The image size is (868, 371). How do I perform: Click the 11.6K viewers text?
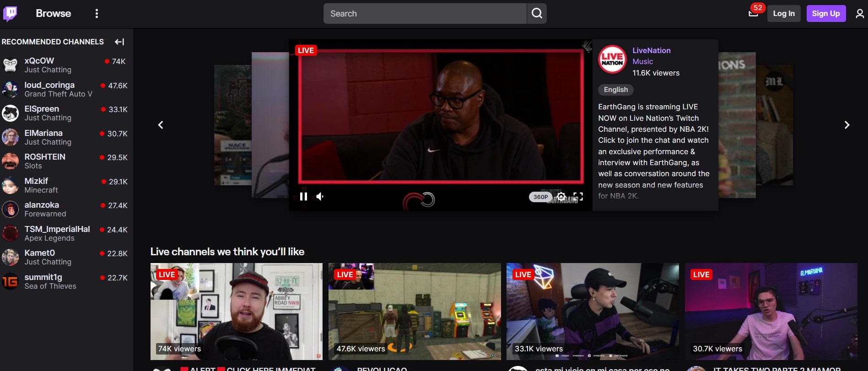click(656, 73)
